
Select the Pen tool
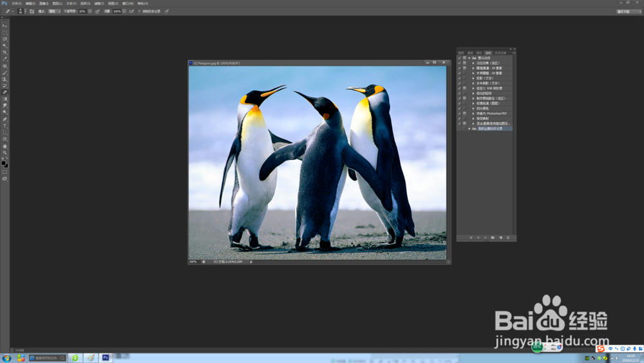5,119
